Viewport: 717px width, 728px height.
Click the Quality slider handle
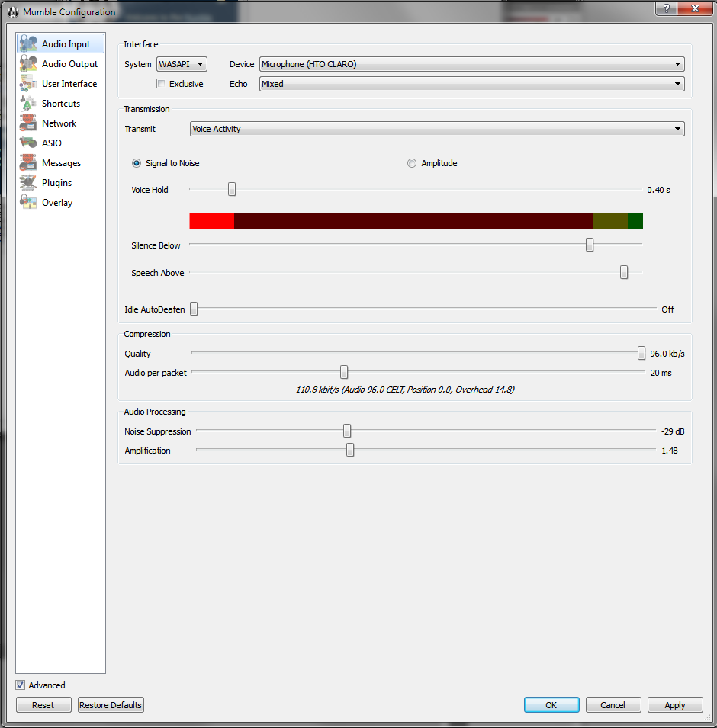pyautogui.click(x=641, y=353)
